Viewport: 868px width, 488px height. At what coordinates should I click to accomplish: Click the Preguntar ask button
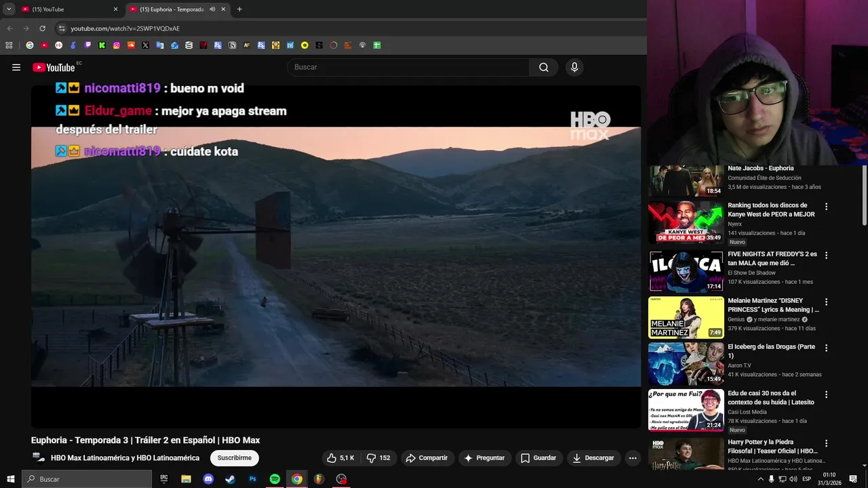pos(484,458)
